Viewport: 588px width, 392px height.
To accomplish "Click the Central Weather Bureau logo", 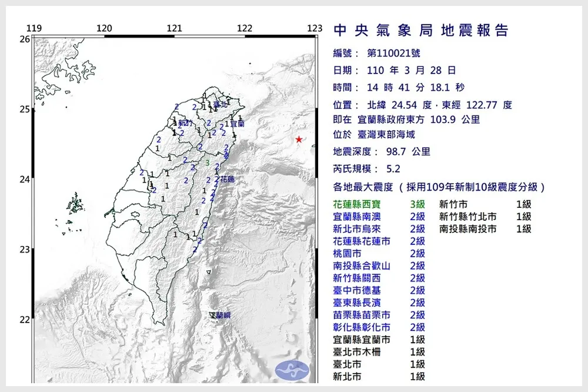I will [x=292, y=370].
